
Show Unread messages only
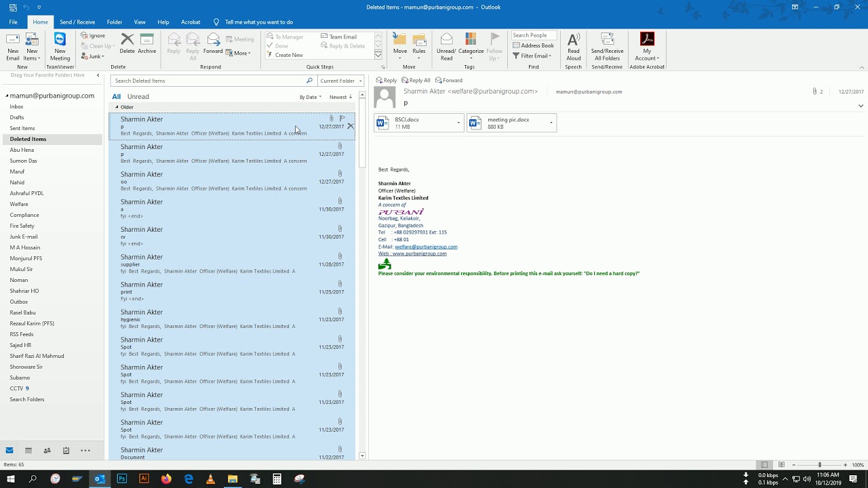tap(138, 97)
